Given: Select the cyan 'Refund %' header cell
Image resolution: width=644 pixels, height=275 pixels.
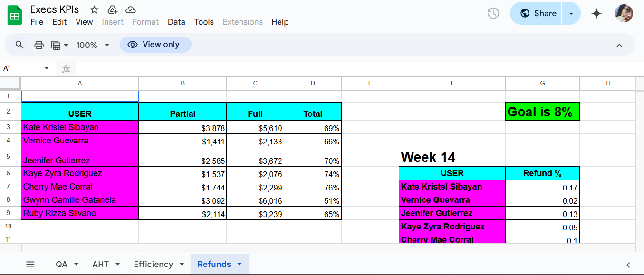Looking at the screenshot, I should pyautogui.click(x=542, y=173).
